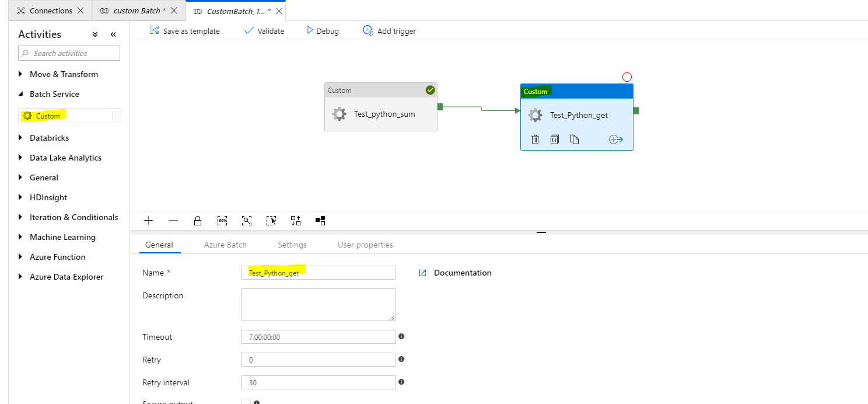Add an output branch to Test_Python_get
868x404 pixels.
coord(616,139)
